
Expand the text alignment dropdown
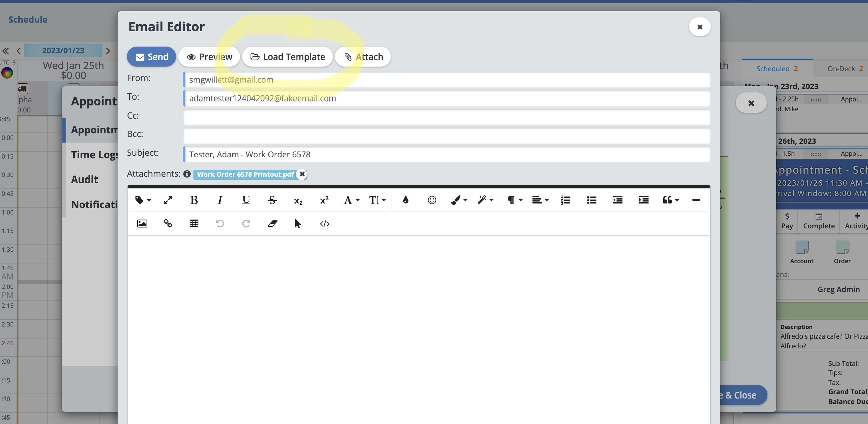point(540,200)
